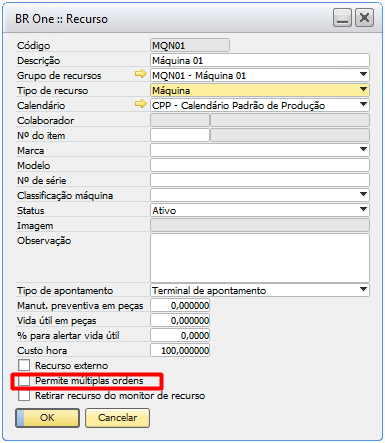This screenshot has height=443, width=385.
Task: Click the Vida útil em peças field
Action: 180,320
